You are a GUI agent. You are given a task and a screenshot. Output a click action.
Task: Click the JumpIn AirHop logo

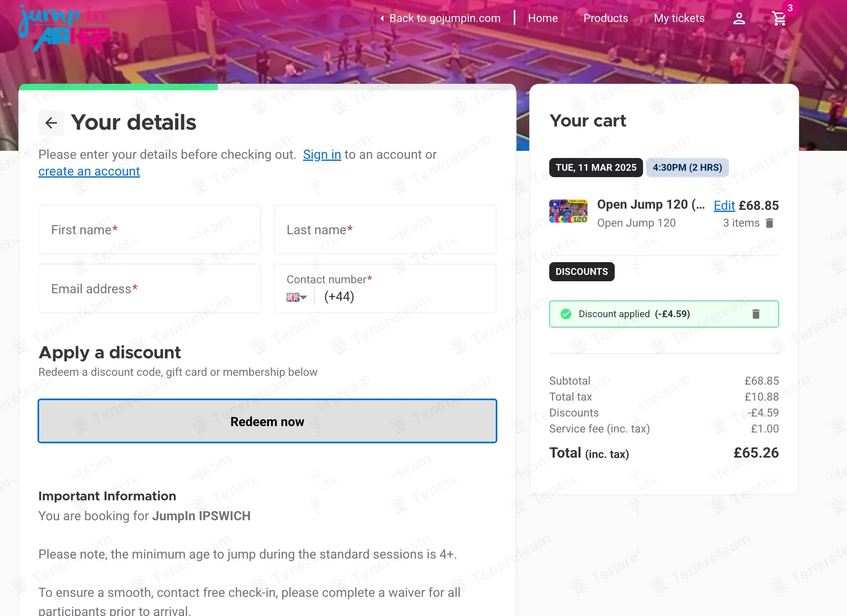(64, 28)
